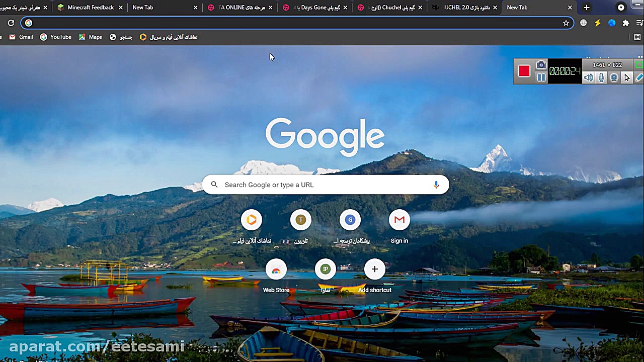Pause the screen recording
Image resolution: width=644 pixels, height=362 pixels.
click(x=541, y=77)
